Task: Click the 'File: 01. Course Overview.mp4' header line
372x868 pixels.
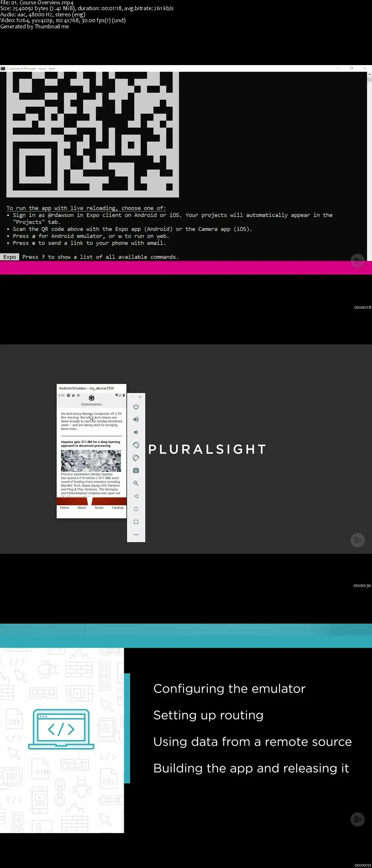Action: (x=37, y=3)
